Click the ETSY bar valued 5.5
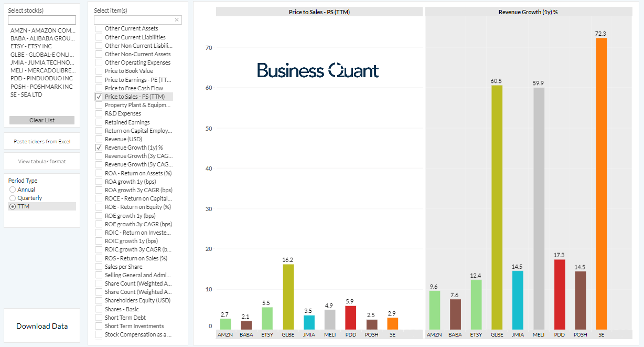Viewport: 644px width, 347px height. point(267,318)
